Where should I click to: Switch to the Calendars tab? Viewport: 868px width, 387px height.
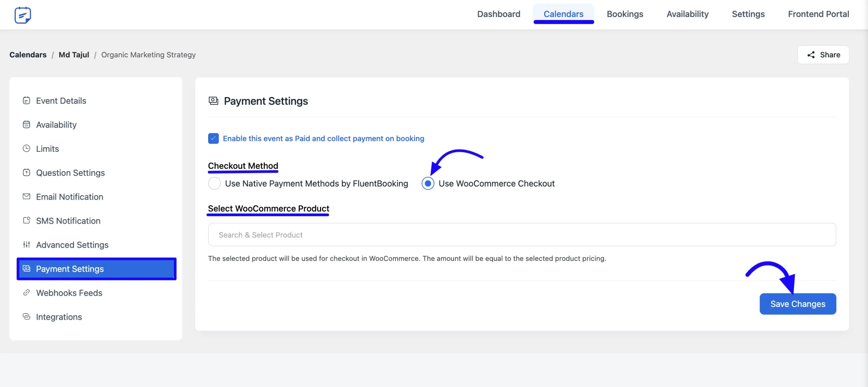click(x=564, y=14)
